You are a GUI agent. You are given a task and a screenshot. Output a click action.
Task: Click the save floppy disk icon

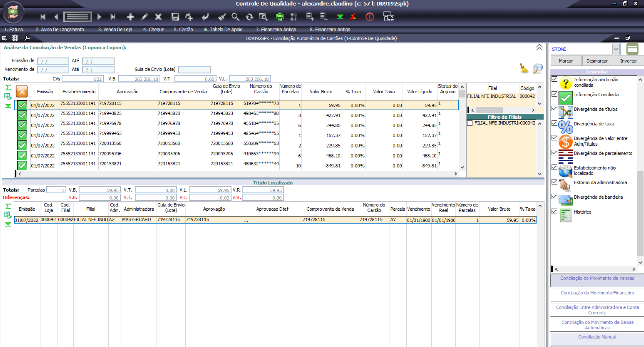pyautogui.click(x=175, y=17)
